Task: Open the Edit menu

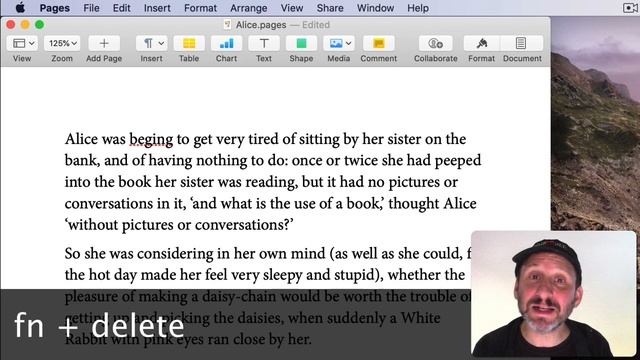Action: point(122,8)
